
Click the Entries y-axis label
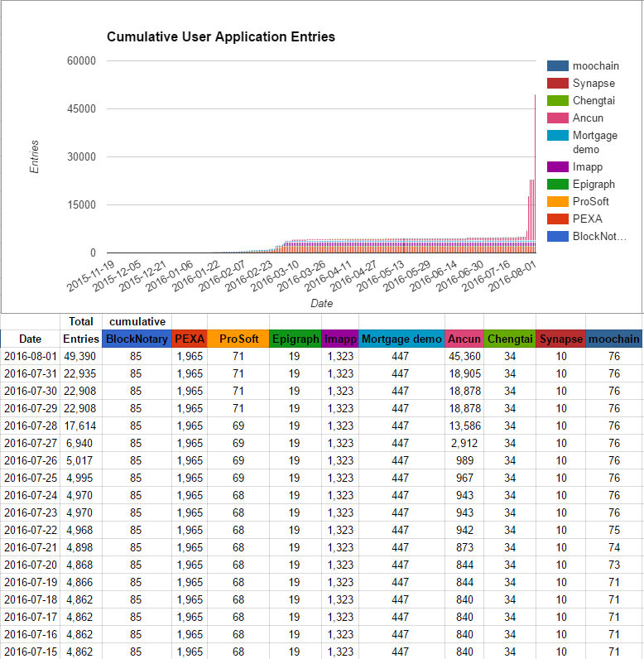34,156
